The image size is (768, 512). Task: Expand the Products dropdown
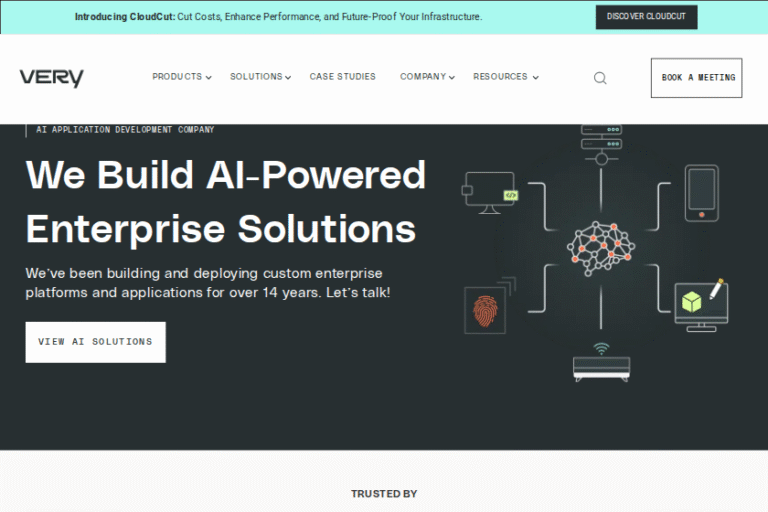point(181,77)
